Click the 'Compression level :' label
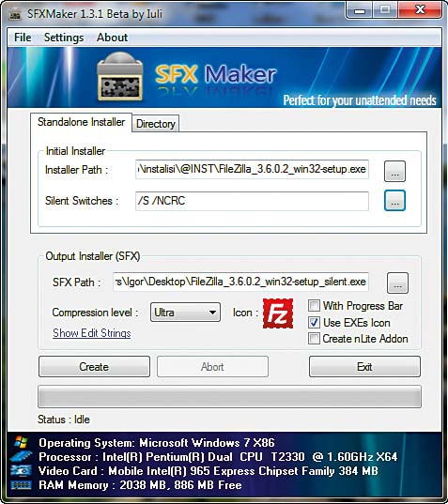Screen dimensions: 448x504 point(95,313)
